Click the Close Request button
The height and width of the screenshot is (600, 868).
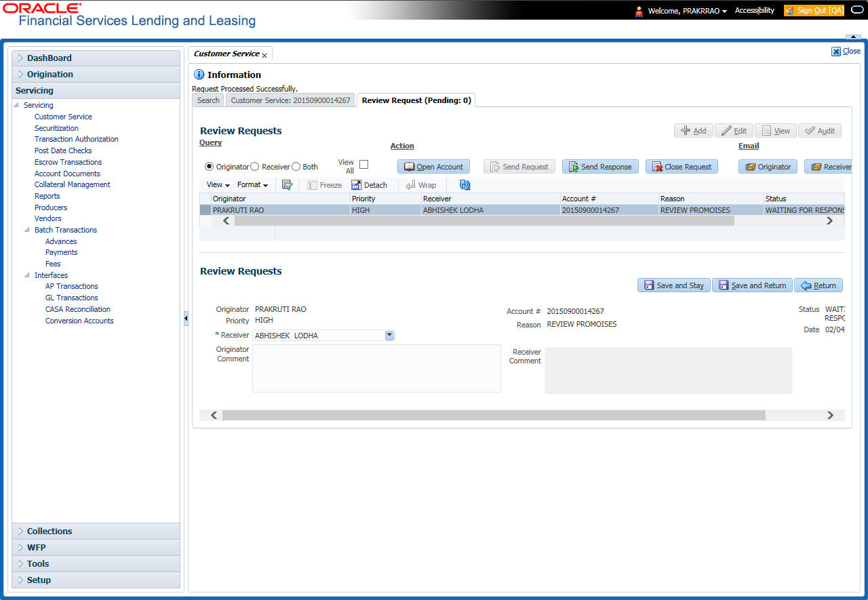coord(682,167)
